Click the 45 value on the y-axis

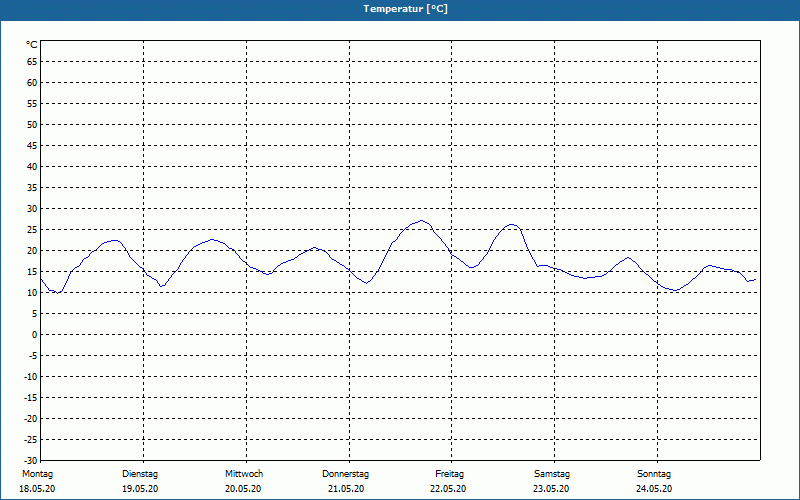[32, 146]
